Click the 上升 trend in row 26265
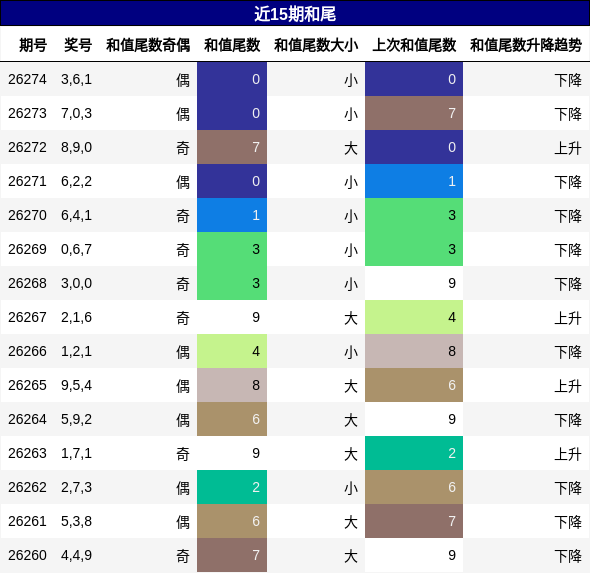Viewport: 590px width, 573px height. [x=568, y=386]
